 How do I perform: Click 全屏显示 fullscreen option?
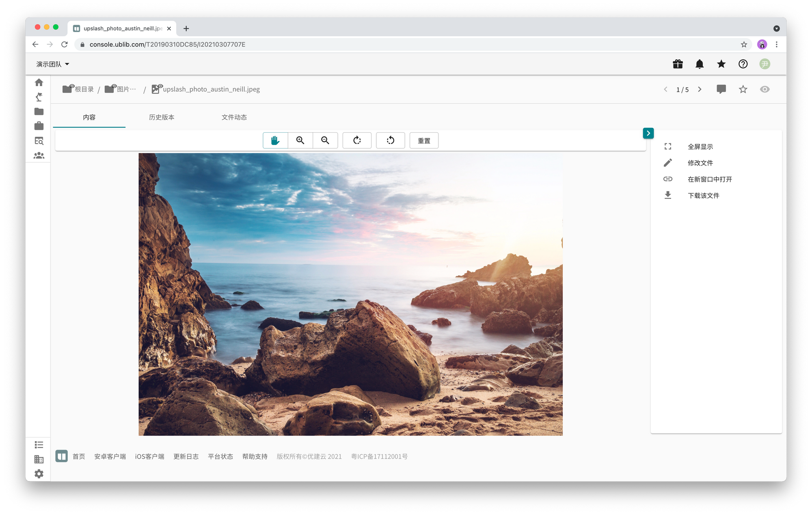700,147
